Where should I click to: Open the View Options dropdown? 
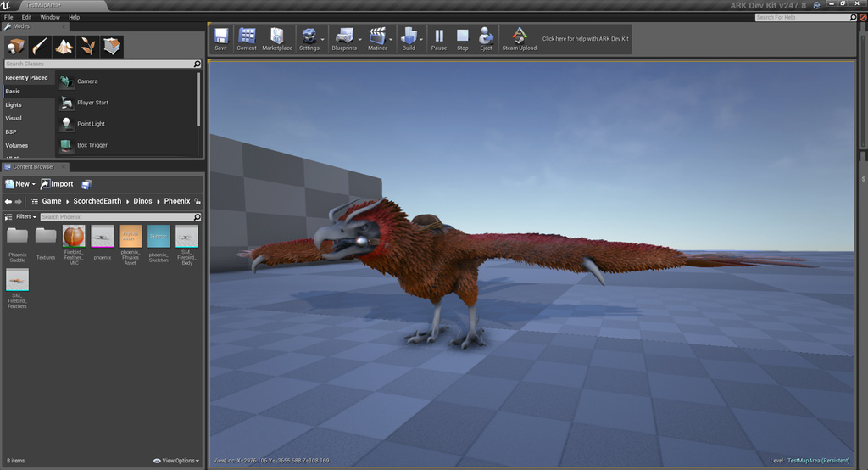pyautogui.click(x=176, y=461)
